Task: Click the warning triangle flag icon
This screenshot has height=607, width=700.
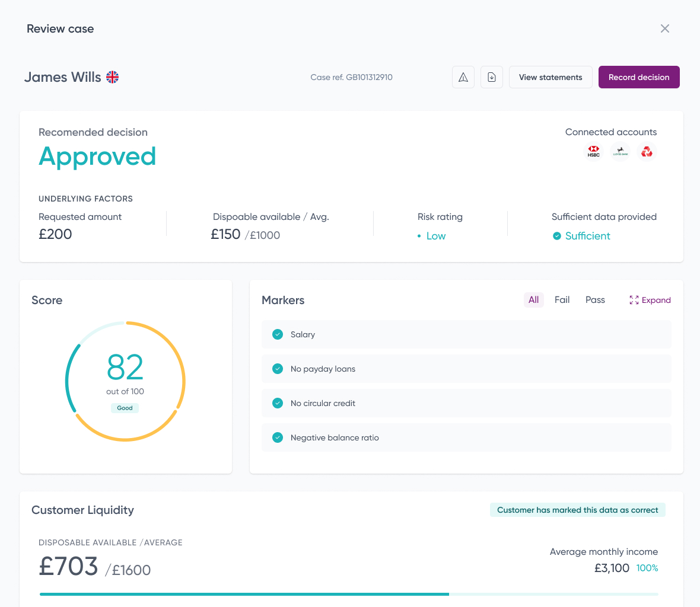Action: tap(463, 77)
